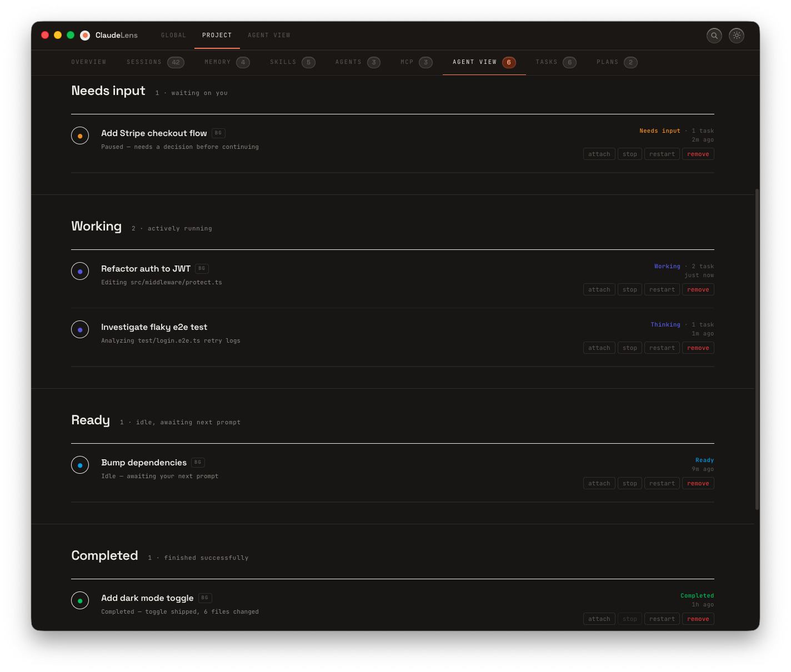Switch to the PLANS tab

617,62
